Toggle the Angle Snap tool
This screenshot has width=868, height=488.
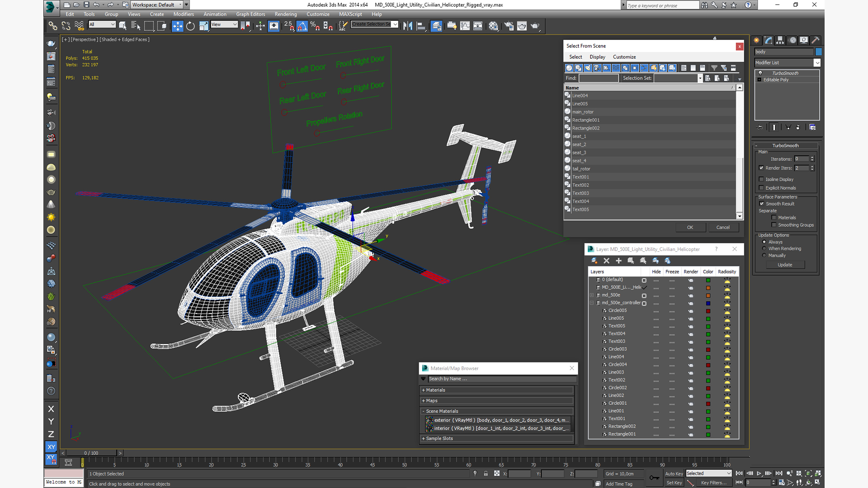click(302, 26)
